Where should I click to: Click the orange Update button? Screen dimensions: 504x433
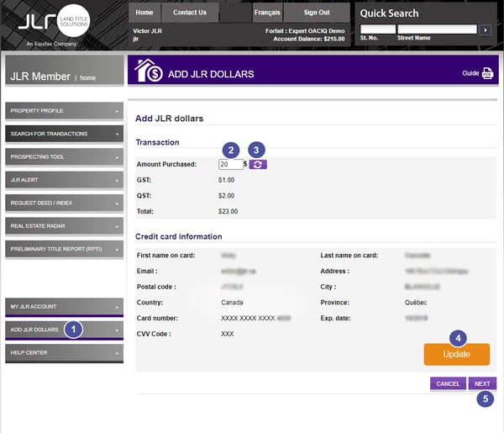point(457,354)
